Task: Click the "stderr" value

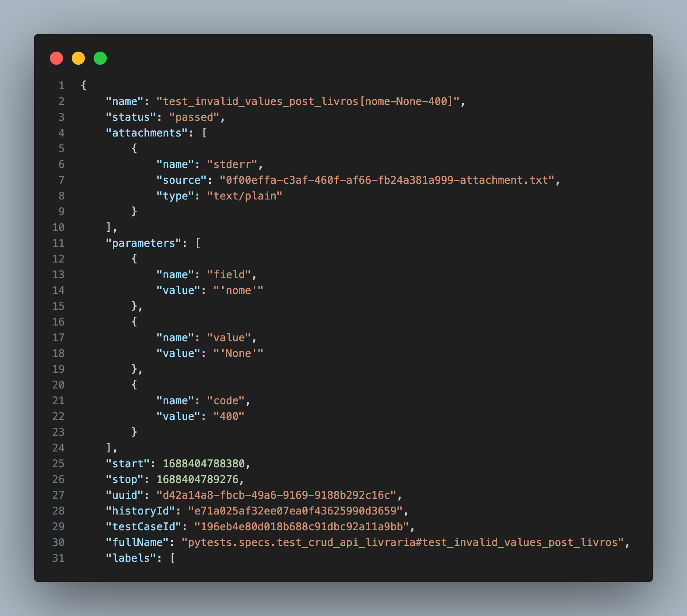Action: 232,164
